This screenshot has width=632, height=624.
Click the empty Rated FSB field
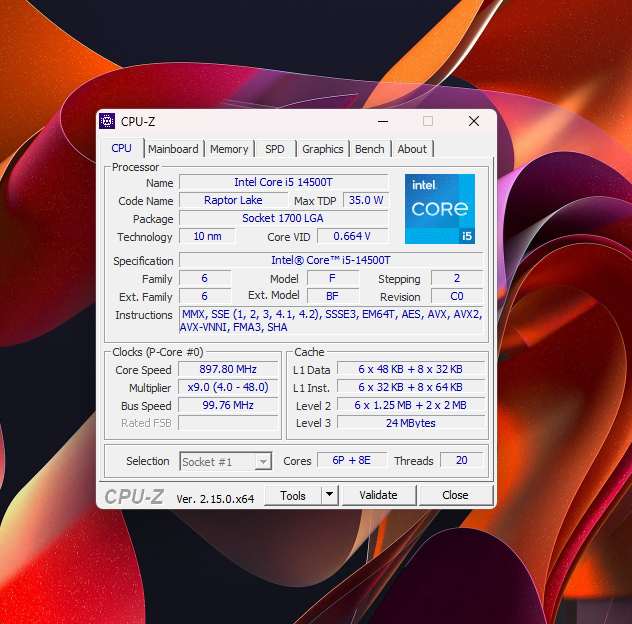[x=228, y=423]
